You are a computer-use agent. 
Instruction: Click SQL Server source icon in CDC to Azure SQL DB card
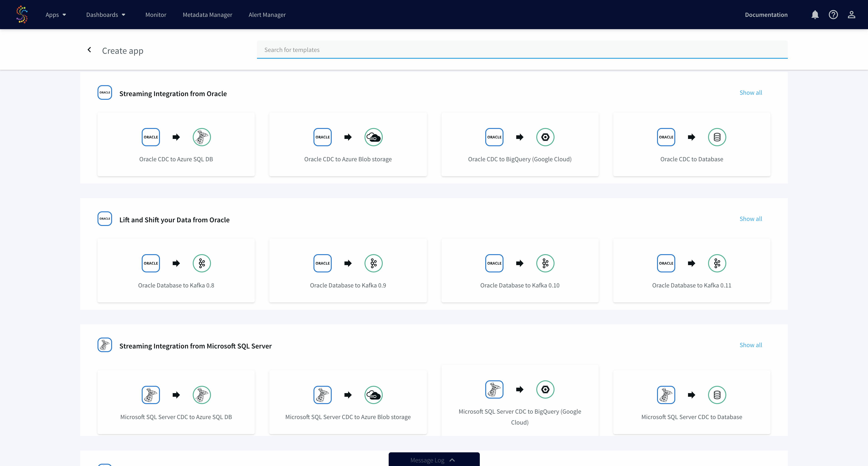[151, 395]
